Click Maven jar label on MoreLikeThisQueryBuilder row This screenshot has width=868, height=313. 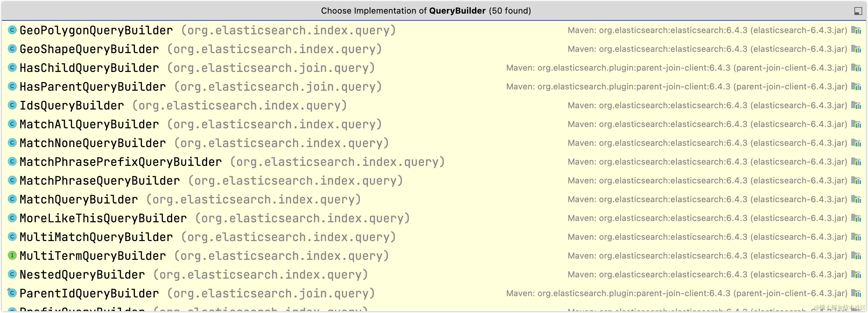pos(707,218)
